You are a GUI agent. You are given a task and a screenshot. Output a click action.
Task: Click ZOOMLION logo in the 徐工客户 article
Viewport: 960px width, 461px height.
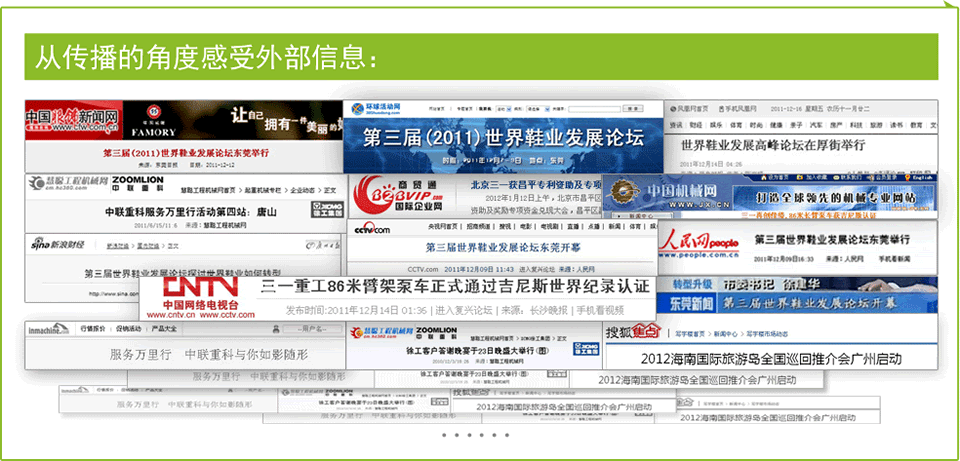point(436,332)
